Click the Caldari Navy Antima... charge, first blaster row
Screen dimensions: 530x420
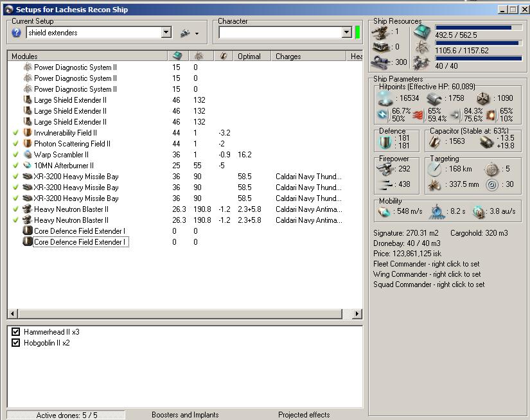coord(308,209)
